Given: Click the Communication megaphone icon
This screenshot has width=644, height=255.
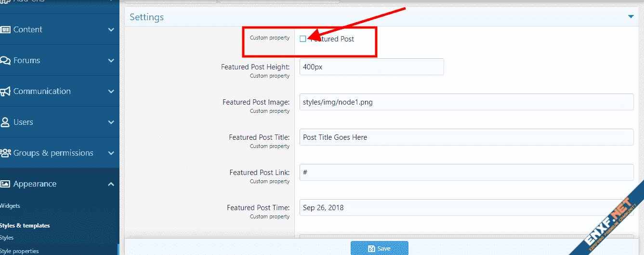Looking at the screenshot, I should tap(5, 91).
